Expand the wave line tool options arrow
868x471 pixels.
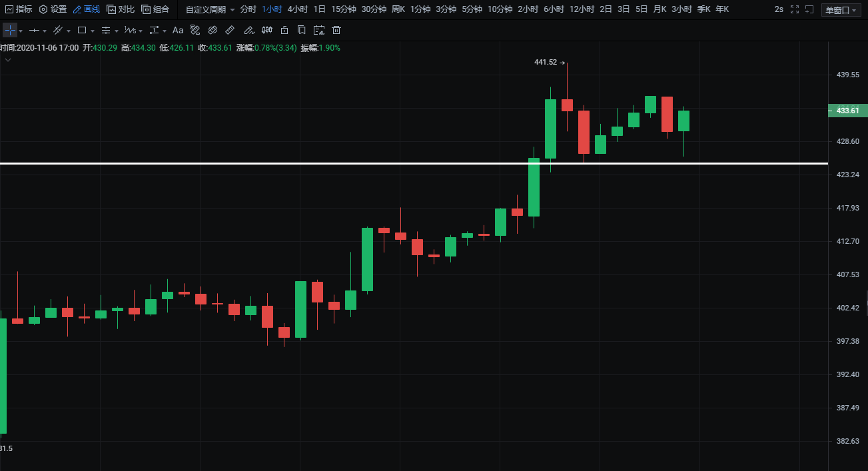[141, 31]
